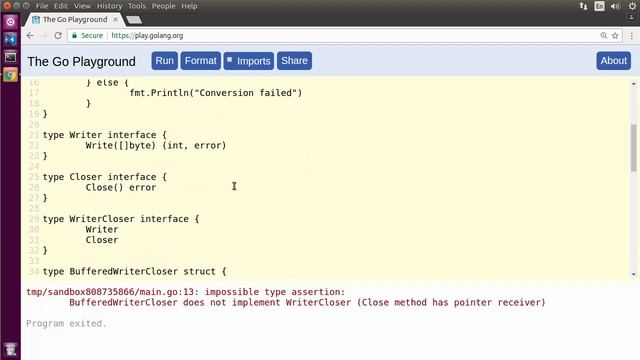Viewport: 640px width, 360px height.
Task: Click the line 'type Writer interface {'
Action: (105, 135)
